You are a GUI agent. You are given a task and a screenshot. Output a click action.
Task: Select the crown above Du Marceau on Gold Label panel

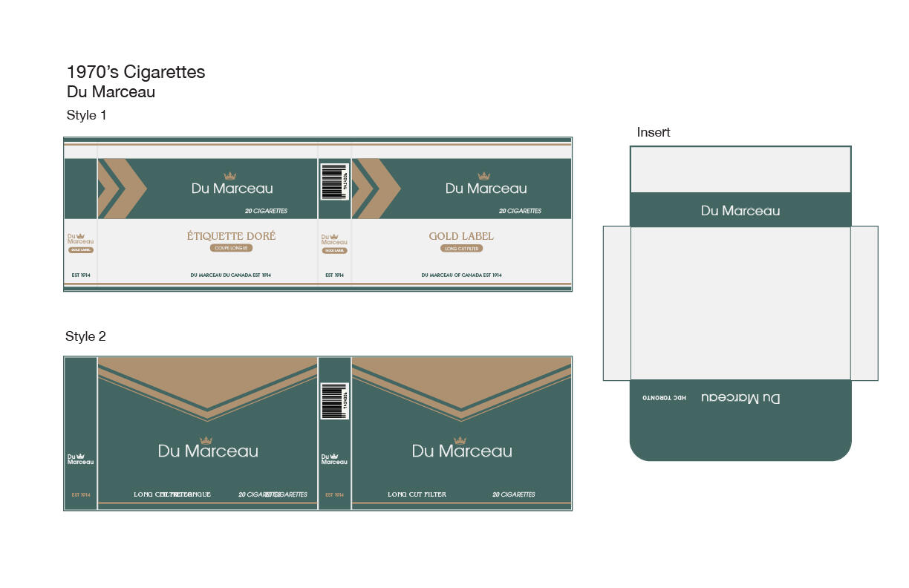[484, 176]
